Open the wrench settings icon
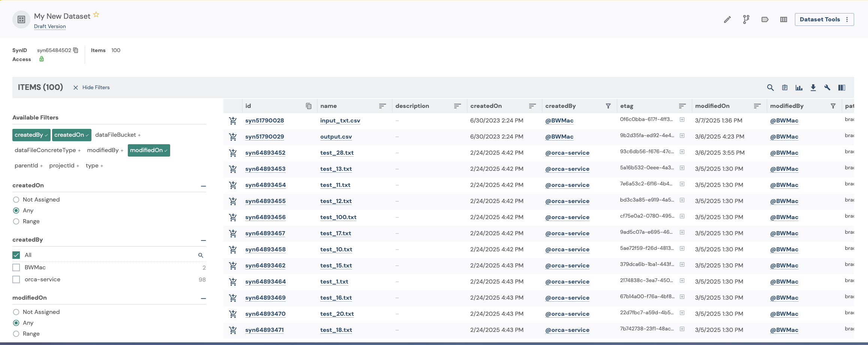Screen dimensions: 868x345 pyautogui.click(x=827, y=87)
